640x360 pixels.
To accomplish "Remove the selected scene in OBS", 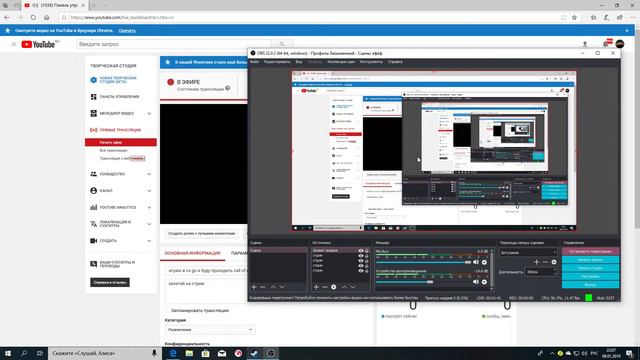I will point(262,287).
